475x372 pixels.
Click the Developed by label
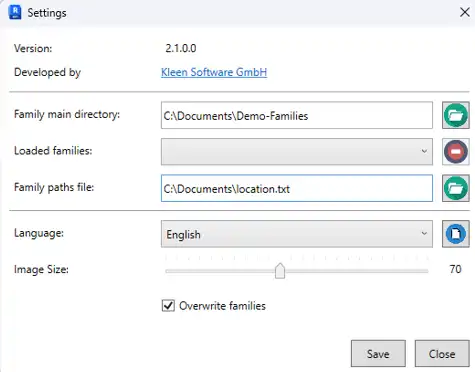click(x=47, y=72)
